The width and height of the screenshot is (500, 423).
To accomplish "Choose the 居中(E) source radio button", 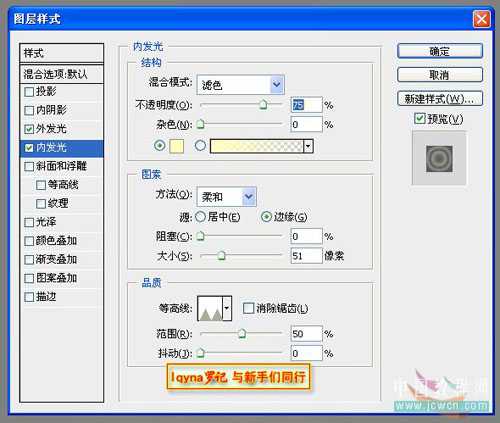I will [200, 217].
